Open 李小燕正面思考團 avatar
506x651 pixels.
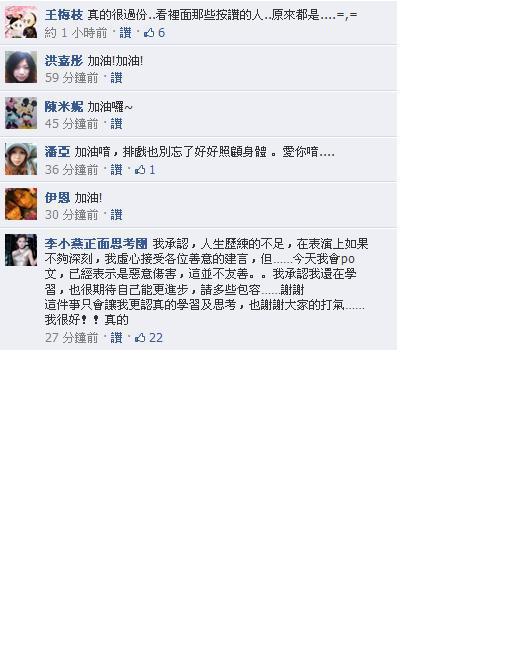coord(21,250)
